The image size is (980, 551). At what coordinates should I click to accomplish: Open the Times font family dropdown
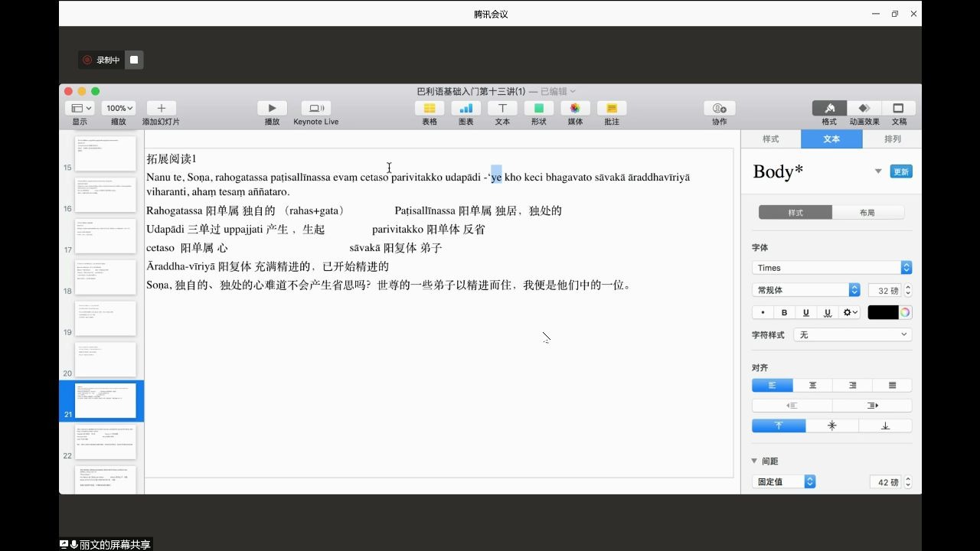(x=831, y=268)
